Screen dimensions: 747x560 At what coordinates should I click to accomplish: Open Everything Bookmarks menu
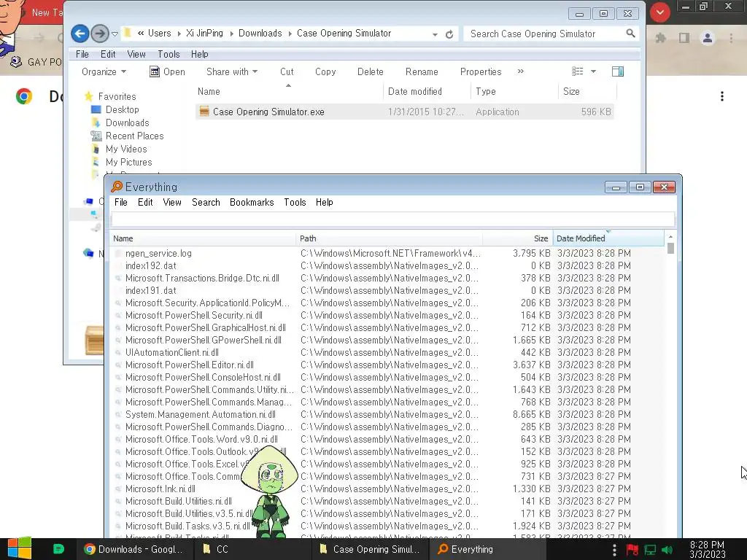(252, 203)
